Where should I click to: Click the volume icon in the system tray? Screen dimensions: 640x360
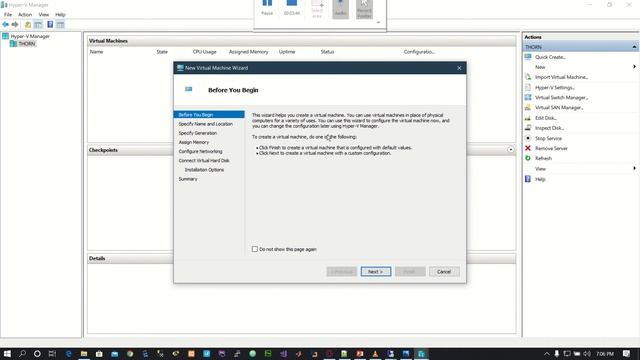tap(587, 353)
